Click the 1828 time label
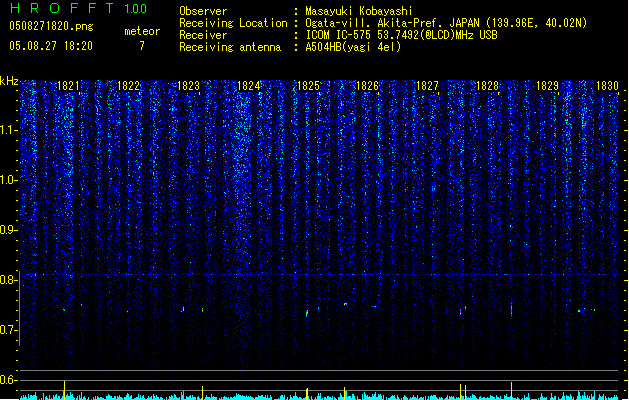 click(x=487, y=86)
